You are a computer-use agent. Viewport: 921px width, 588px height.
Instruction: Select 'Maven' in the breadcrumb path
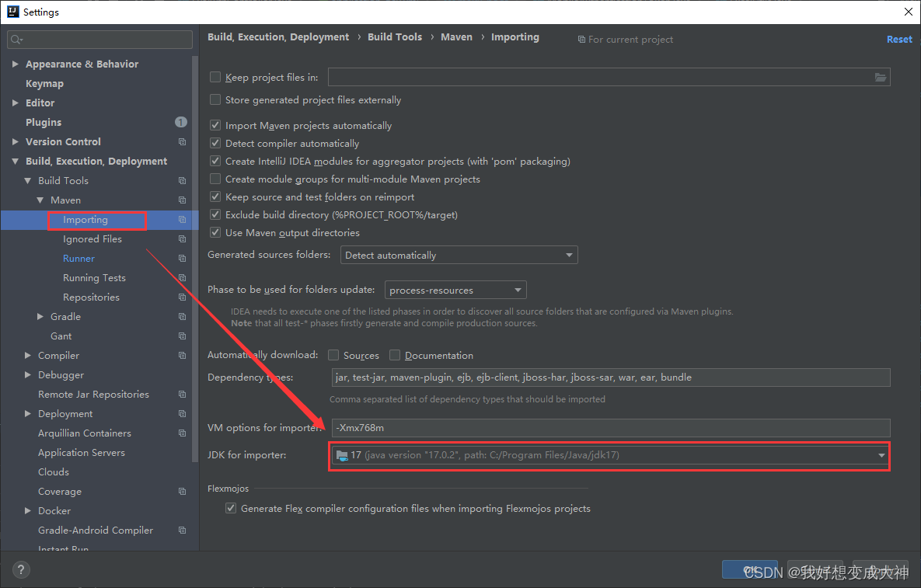[456, 37]
